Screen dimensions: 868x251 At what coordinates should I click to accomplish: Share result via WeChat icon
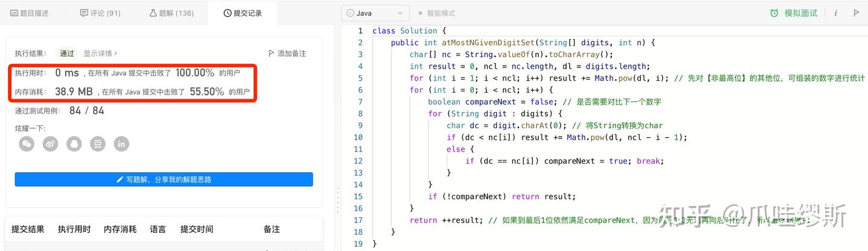click(x=27, y=143)
